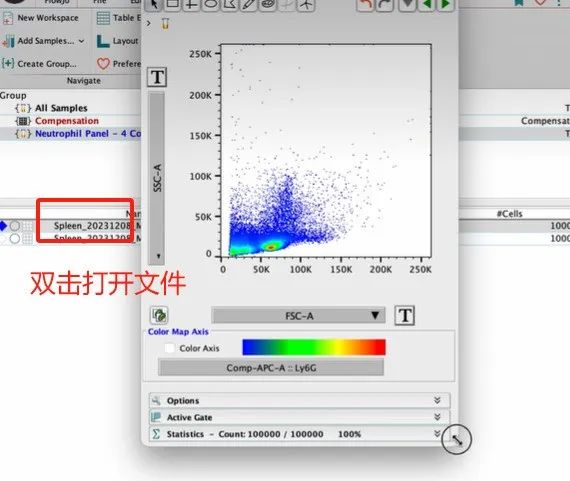Enable the Color Axis checkbox
This screenshot has width=570, height=481.
169,348
